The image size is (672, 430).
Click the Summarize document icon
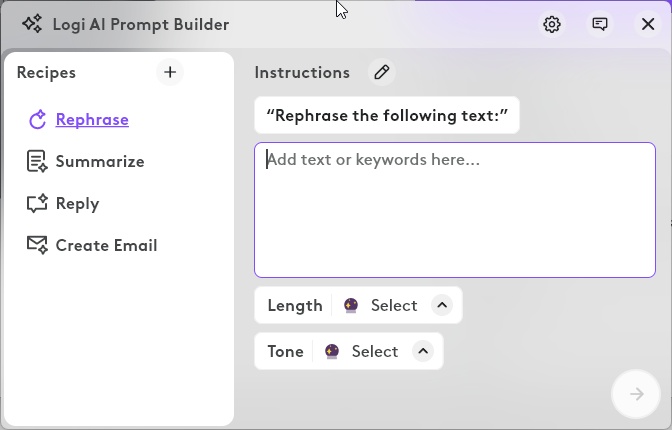(37, 161)
